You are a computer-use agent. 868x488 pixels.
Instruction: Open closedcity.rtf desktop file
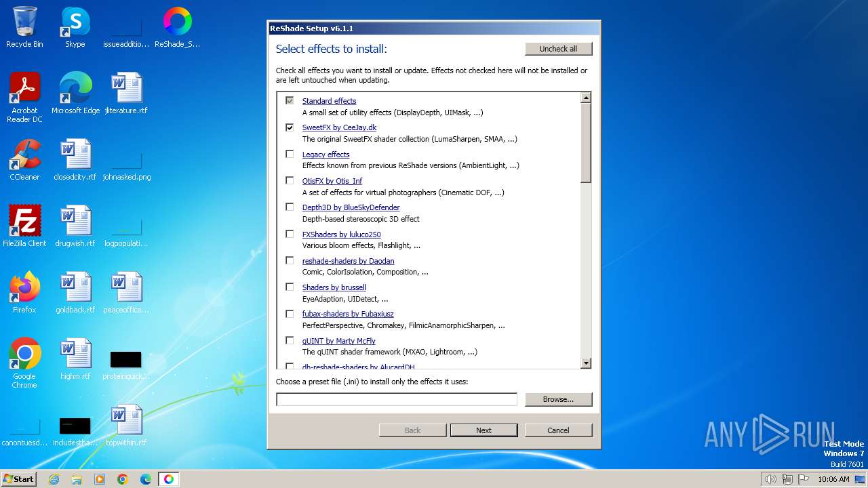coord(75,160)
